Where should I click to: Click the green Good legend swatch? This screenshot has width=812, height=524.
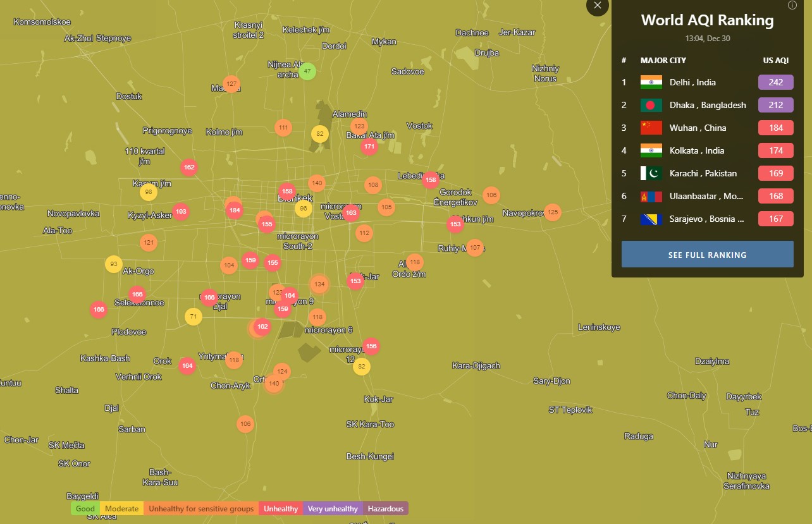[x=85, y=509]
